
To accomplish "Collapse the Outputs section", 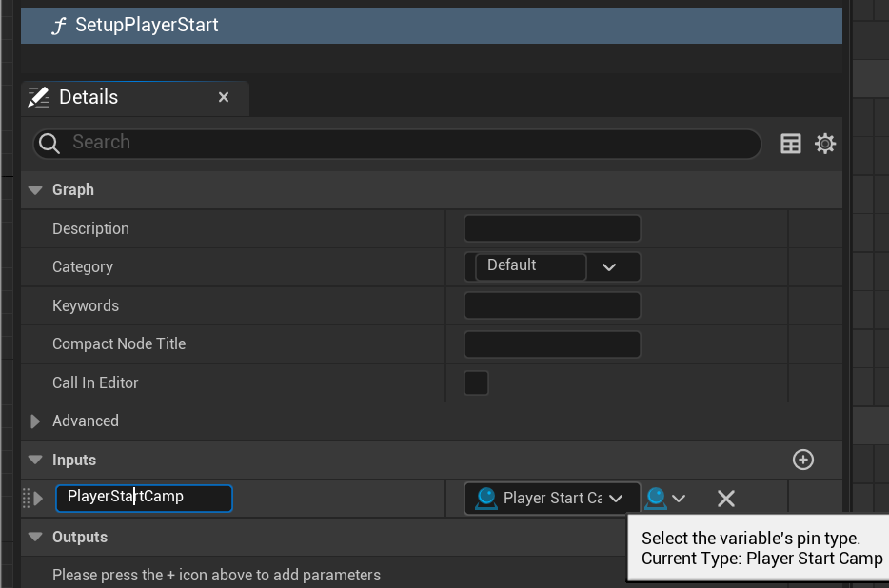I will click(x=35, y=537).
